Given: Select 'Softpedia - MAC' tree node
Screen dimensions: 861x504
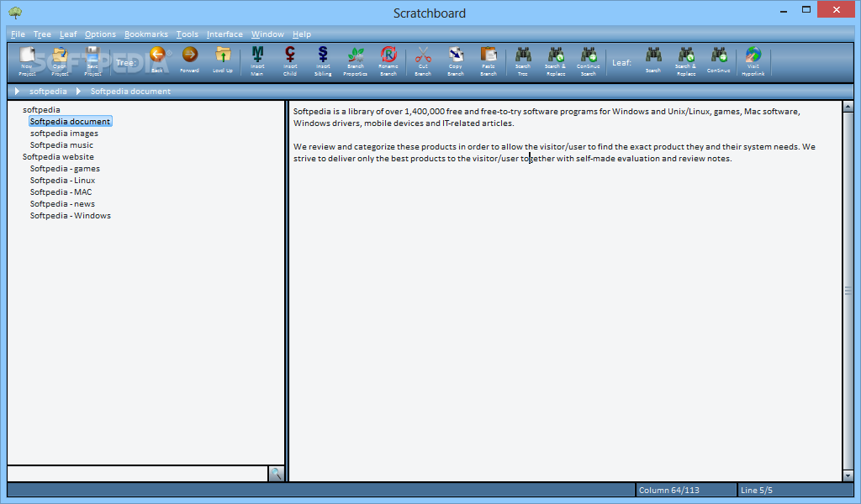Looking at the screenshot, I should coord(61,192).
